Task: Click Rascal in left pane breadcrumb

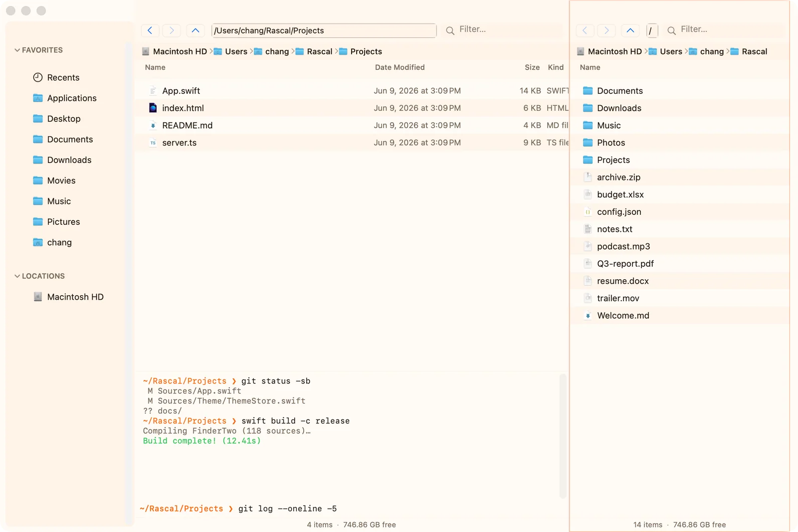Action: 314,51
